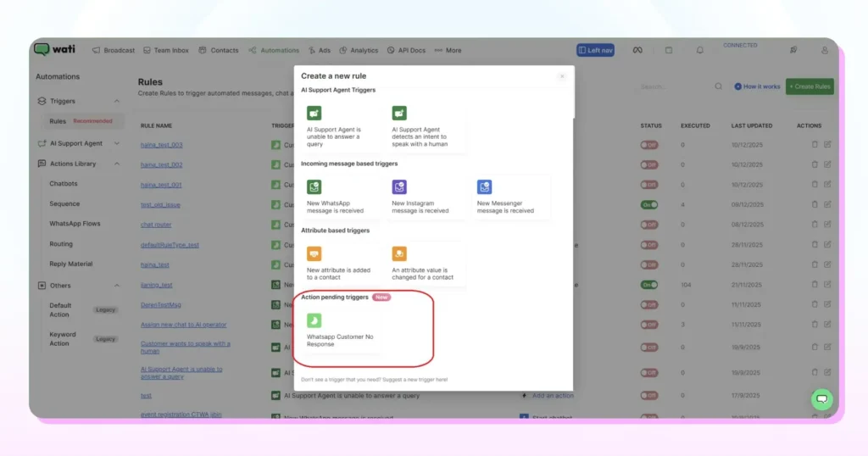Edit the haina_test rule

pos(827,264)
